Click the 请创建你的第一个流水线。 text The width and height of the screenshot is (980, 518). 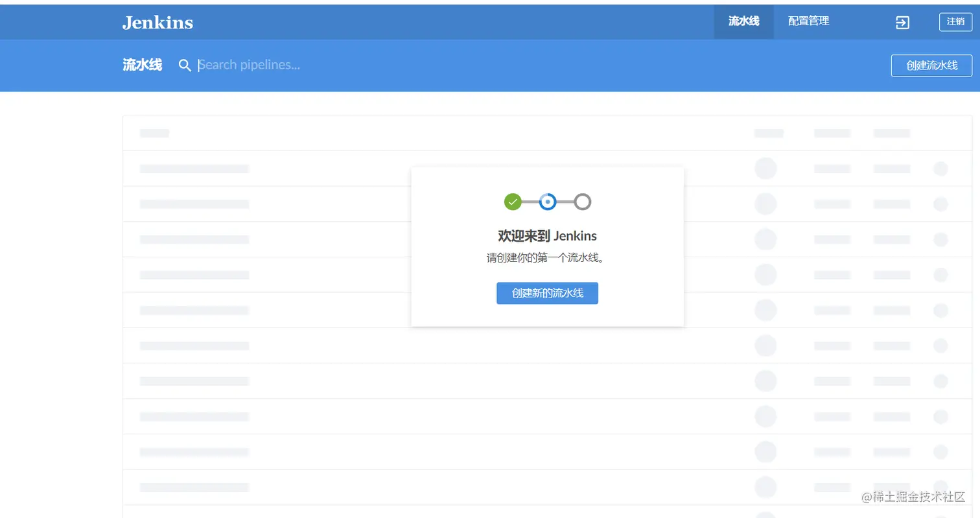click(x=547, y=258)
